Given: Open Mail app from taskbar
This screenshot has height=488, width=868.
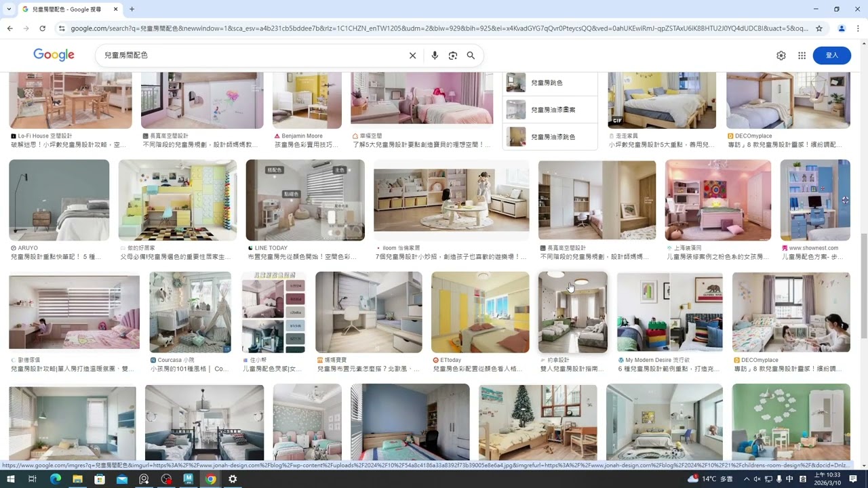Looking at the screenshot, I should click(x=122, y=479).
